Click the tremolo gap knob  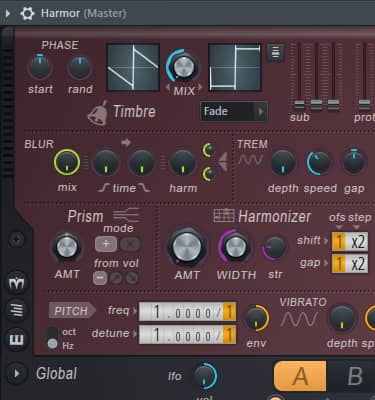354,162
